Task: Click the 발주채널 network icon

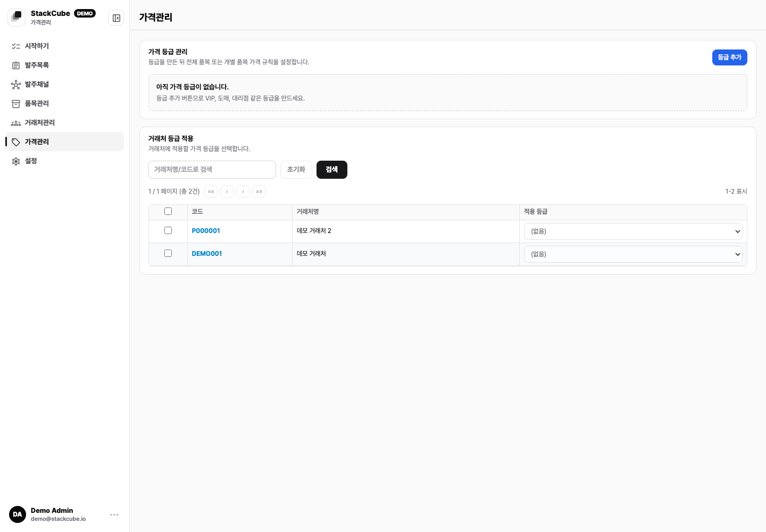Action: tap(16, 85)
